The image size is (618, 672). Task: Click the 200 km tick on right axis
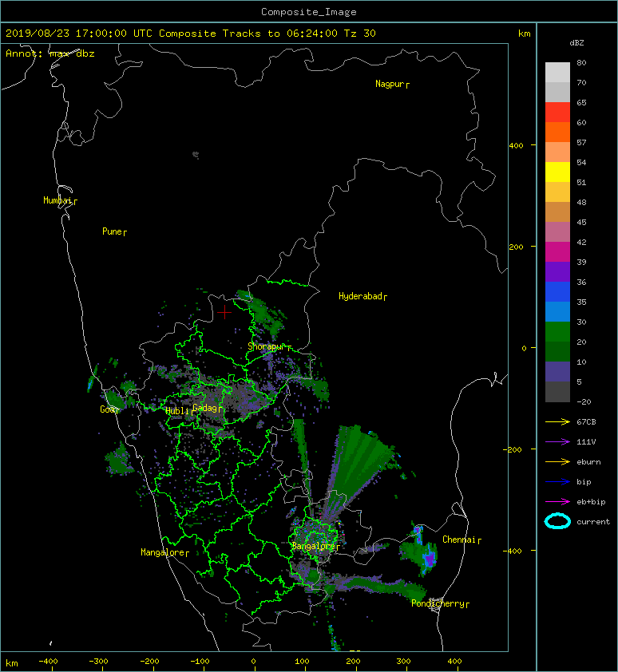(x=517, y=247)
